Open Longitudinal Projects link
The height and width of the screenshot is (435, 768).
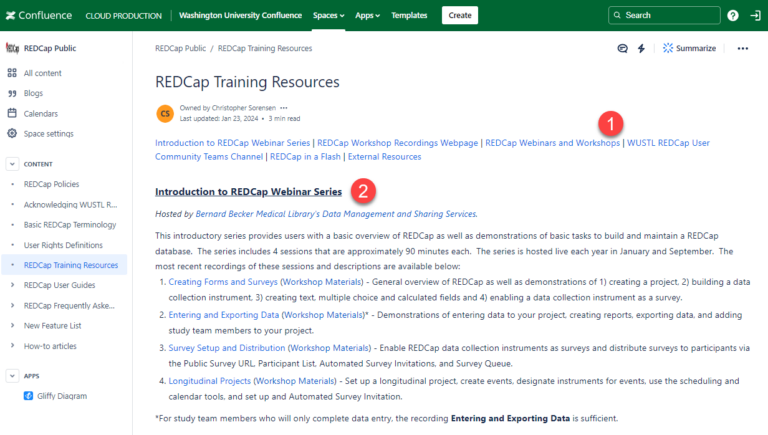[x=210, y=381]
